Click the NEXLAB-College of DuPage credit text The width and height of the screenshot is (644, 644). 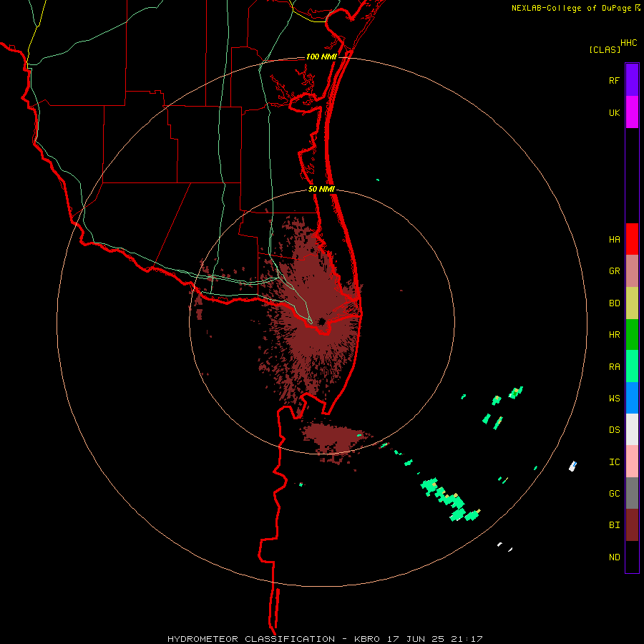[571, 8]
